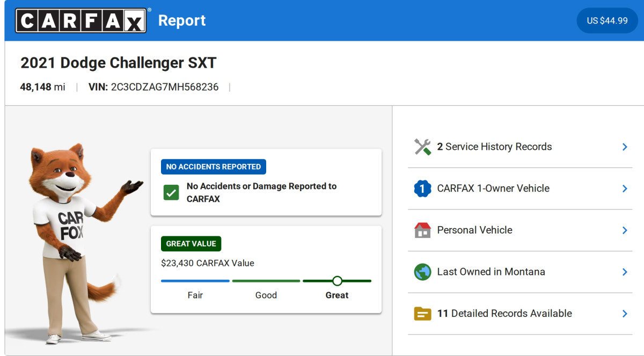Click the US $44.99 price button

tap(607, 20)
